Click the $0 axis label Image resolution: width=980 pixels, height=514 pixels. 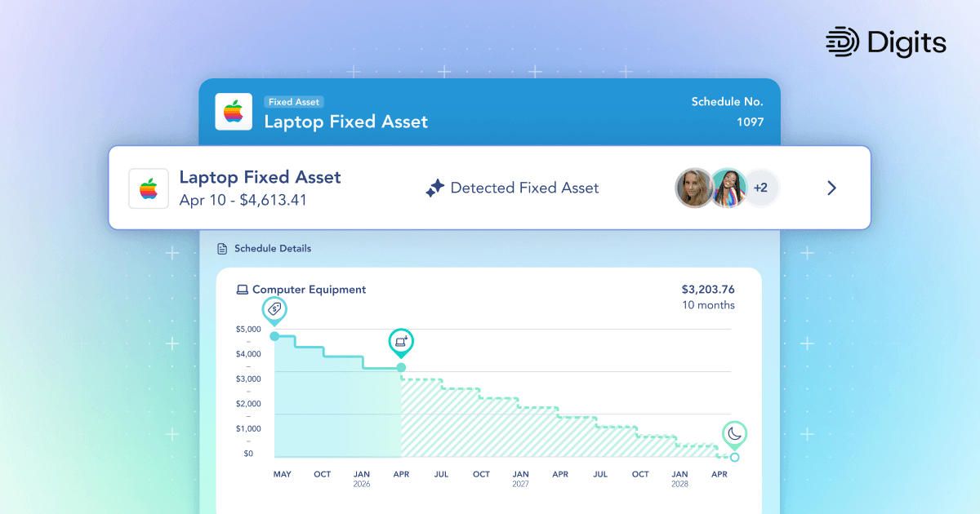click(x=248, y=454)
